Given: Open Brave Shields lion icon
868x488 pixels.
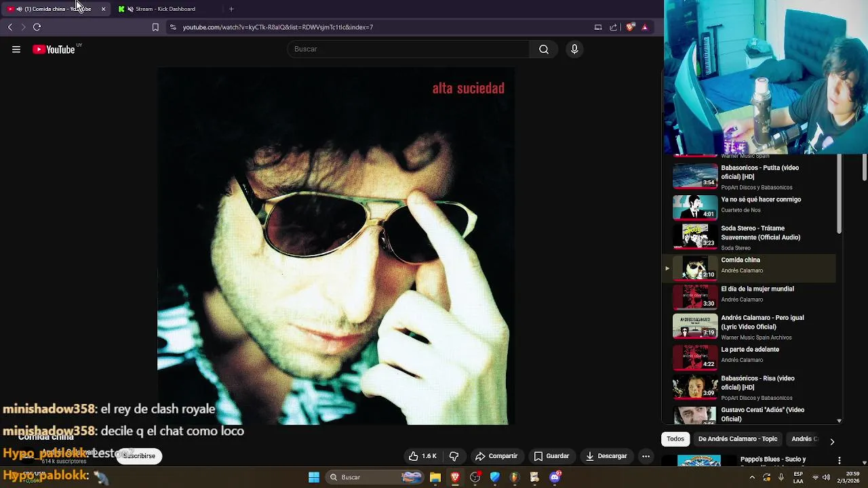Looking at the screenshot, I should point(630,27).
